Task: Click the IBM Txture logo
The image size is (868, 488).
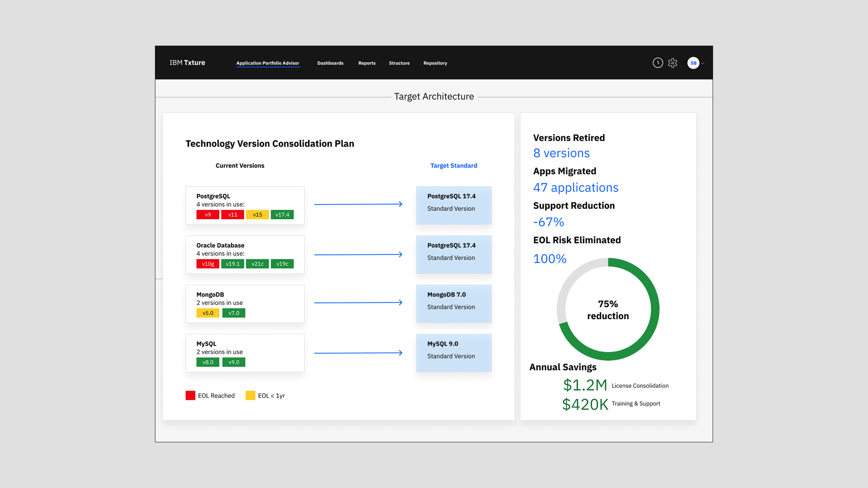Action: (x=187, y=63)
